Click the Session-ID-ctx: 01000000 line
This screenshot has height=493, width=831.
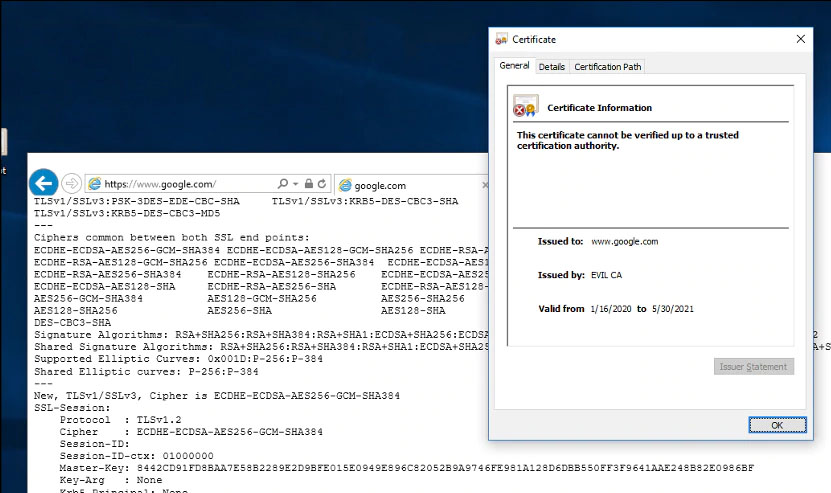click(136, 456)
